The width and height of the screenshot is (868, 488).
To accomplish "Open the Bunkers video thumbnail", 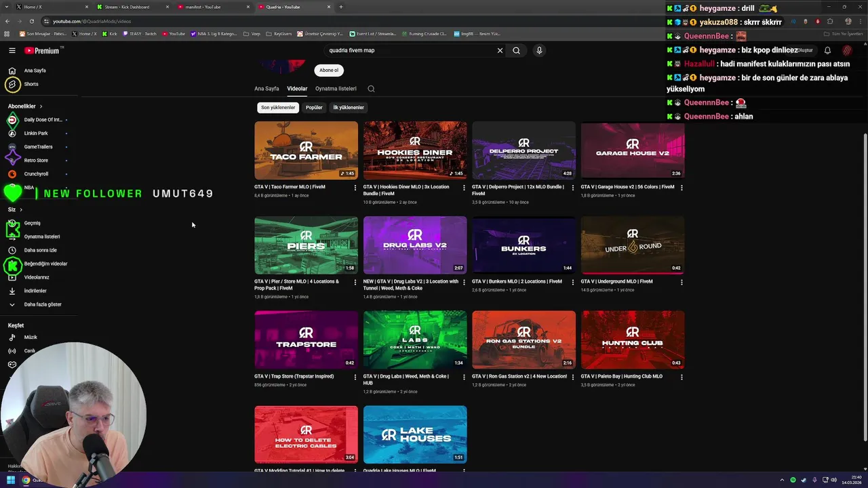I will [524, 245].
